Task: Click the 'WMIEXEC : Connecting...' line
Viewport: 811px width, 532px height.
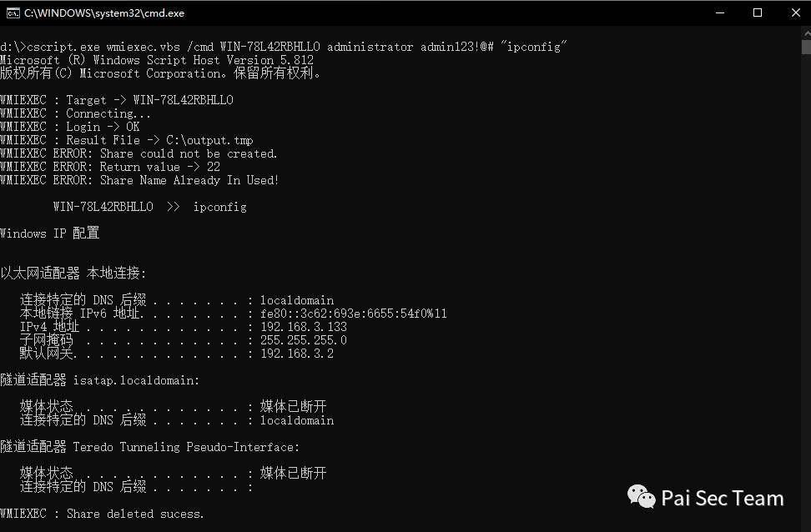Action: [x=76, y=113]
